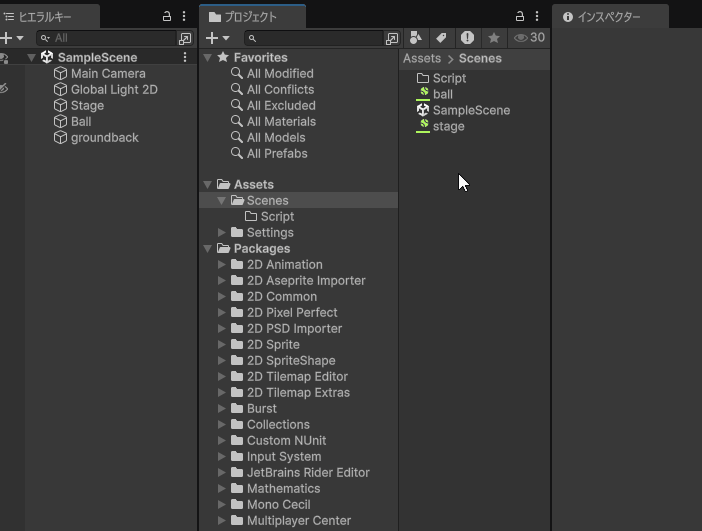Click the Mathematics folder icon
The image size is (702, 531).
(x=237, y=488)
